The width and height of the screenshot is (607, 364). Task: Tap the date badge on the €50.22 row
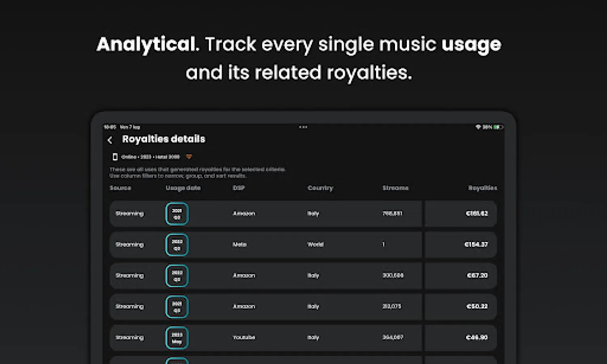pos(177,307)
